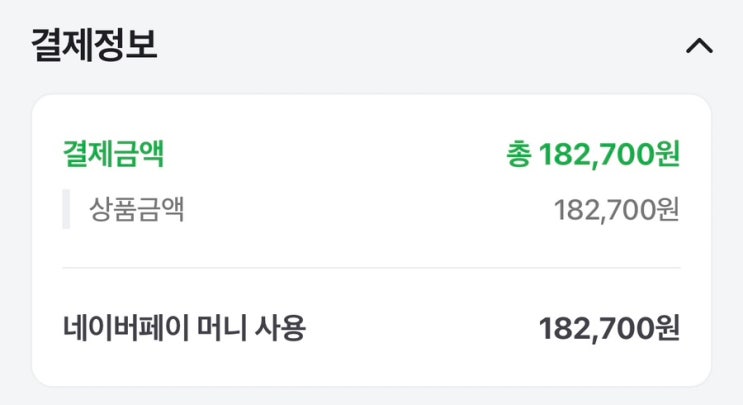Click the gray vertical bar beside 상품금액
This screenshot has height=405, width=743.
pyautogui.click(x=66, y=210)
